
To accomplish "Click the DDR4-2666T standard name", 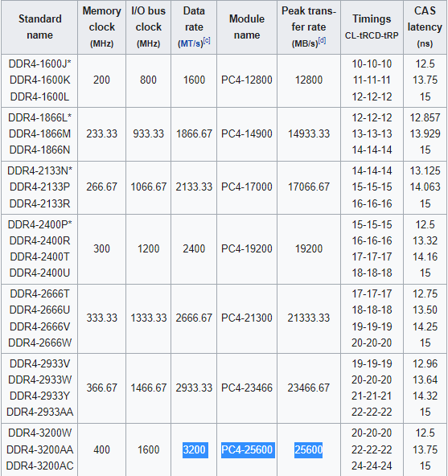I will (39, 293).
